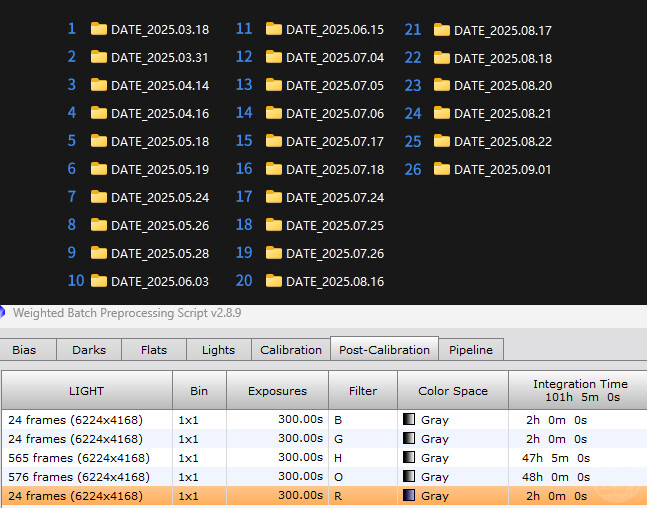
Task: Click the DATE_2025.06.03 folder icon
Action: click(x=98, y=281)
